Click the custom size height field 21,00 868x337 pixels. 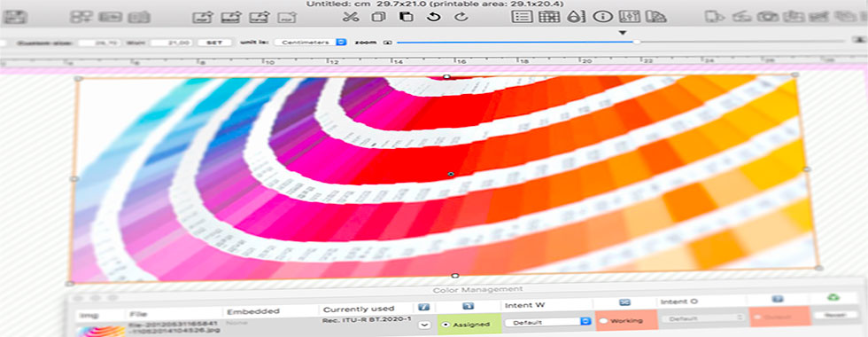click(x=172, y=43)
